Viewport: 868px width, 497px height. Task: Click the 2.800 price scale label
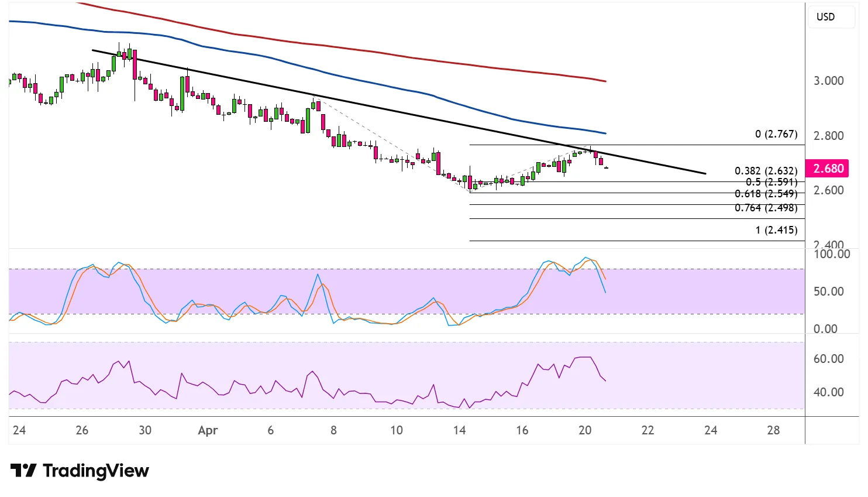click(x=828, y=136)
